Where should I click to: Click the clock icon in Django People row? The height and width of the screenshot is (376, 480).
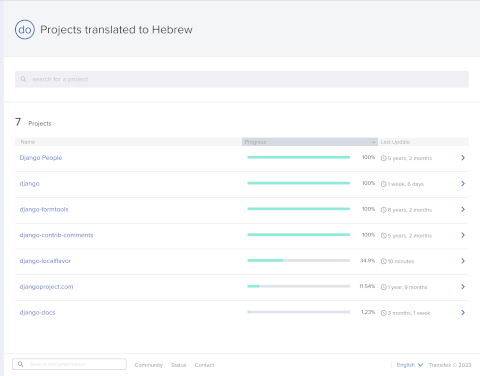click(384, 158)
